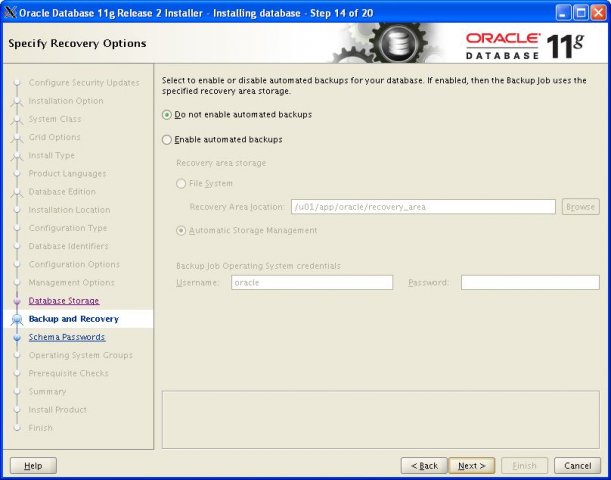Close the installer window
Screen dimensions: 611x480
pos(599,13)
